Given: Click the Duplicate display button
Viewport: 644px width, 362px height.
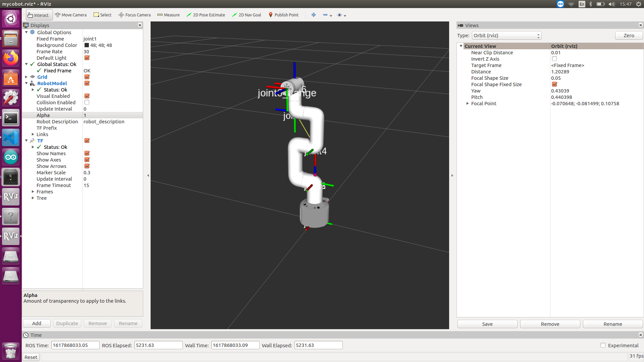Looking at the screenshot, I should 67,323.
